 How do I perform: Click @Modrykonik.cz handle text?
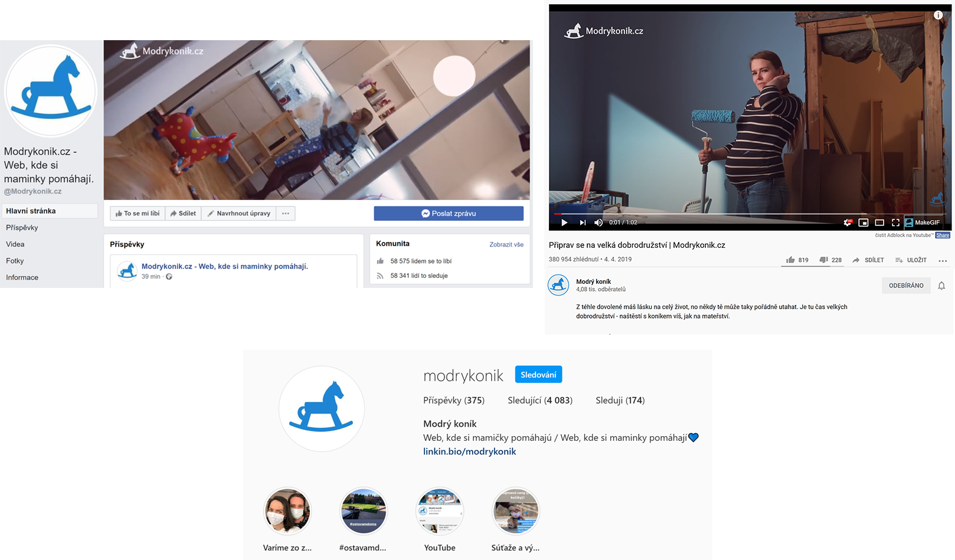pos(32,191)
